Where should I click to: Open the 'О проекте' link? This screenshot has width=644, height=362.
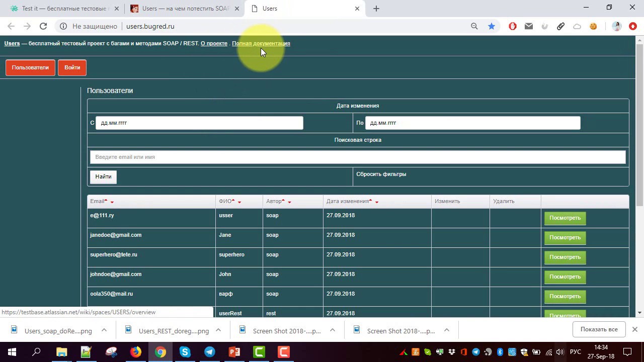[x=214, y=43]
